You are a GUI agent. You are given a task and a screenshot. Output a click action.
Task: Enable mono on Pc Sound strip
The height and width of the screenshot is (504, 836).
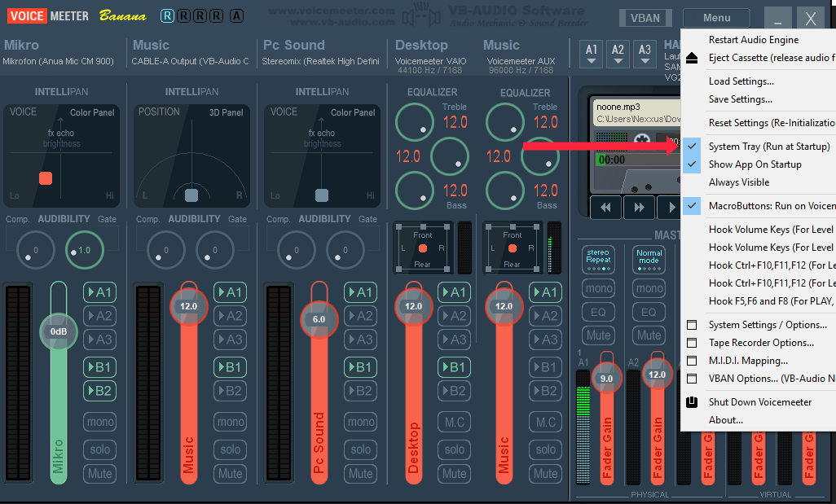click(x=360, y=422)
